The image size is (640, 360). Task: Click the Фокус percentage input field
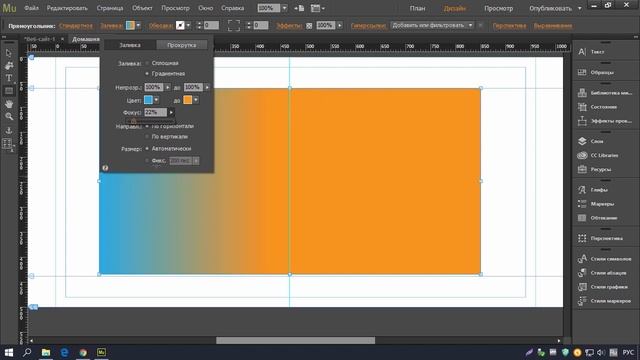(x=156, y=112)
